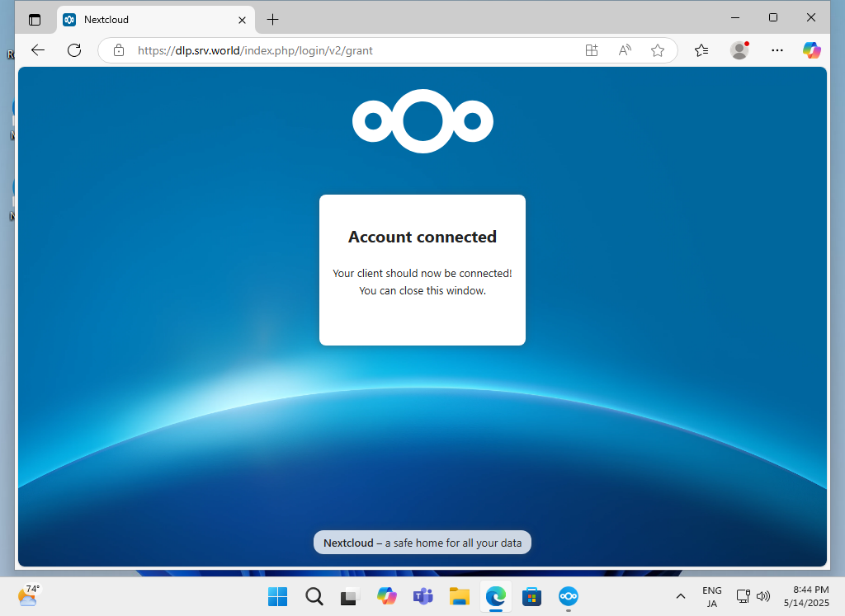Viewport: 845px width, 616px height.
Task: Click 'Your client should now be connected!' text
Action: tap(422, 274)
